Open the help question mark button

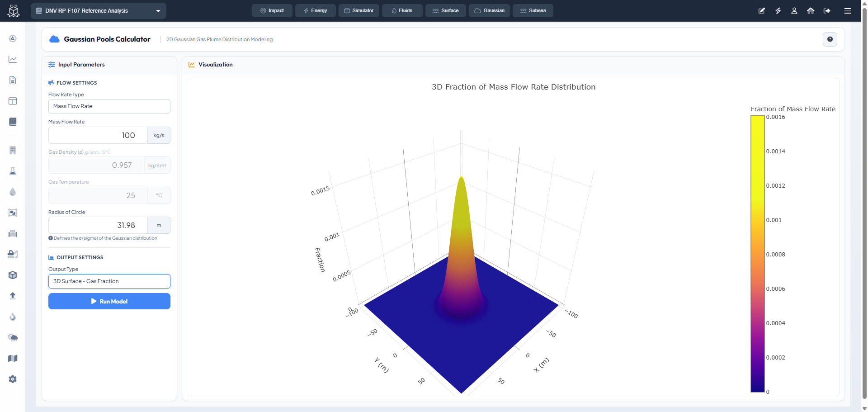click(x=830, y=39)
